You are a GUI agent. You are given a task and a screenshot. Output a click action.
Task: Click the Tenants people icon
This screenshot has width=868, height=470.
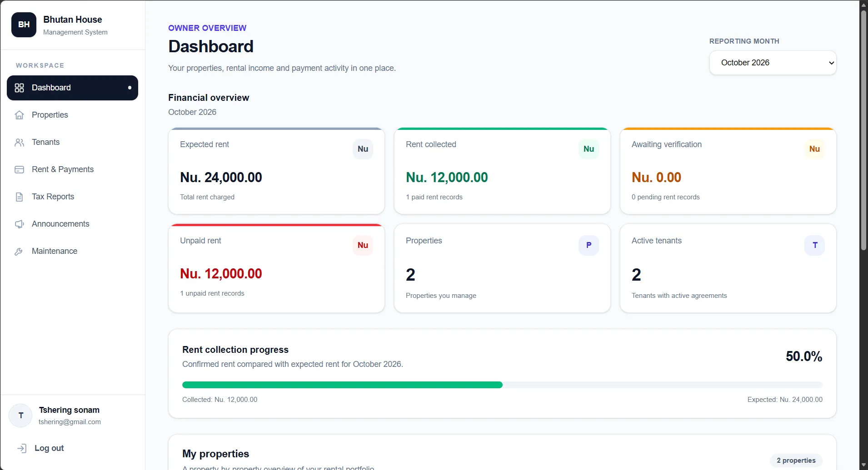(x=19, y=142)
